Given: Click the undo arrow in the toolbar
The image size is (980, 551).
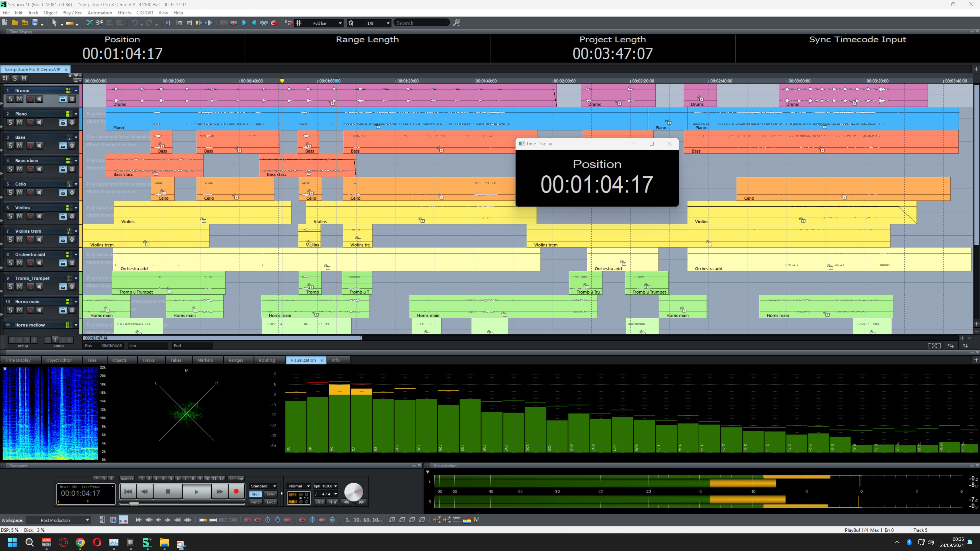Looking at the screenshot, I should (135, 23).
